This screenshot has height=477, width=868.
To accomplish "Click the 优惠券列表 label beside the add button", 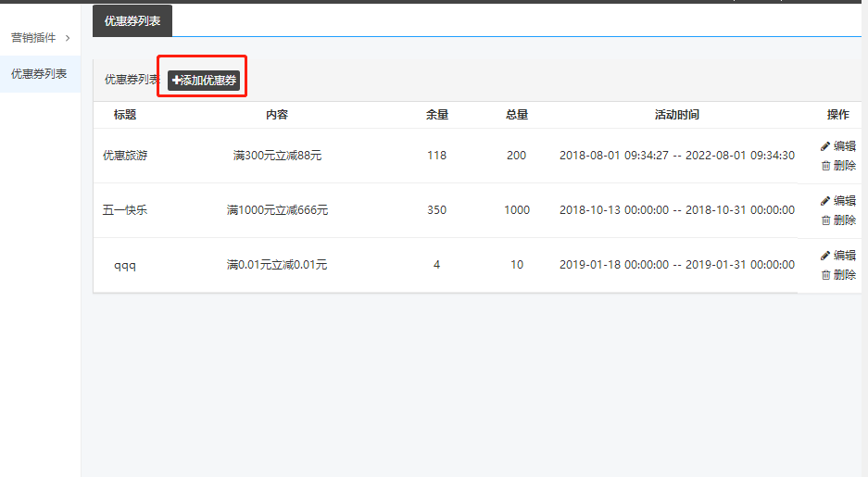I will [132, 80].
